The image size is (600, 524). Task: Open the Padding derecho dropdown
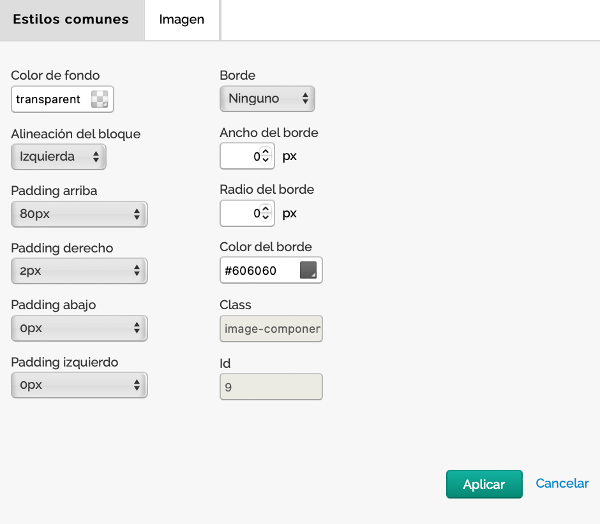pos(79,271)
